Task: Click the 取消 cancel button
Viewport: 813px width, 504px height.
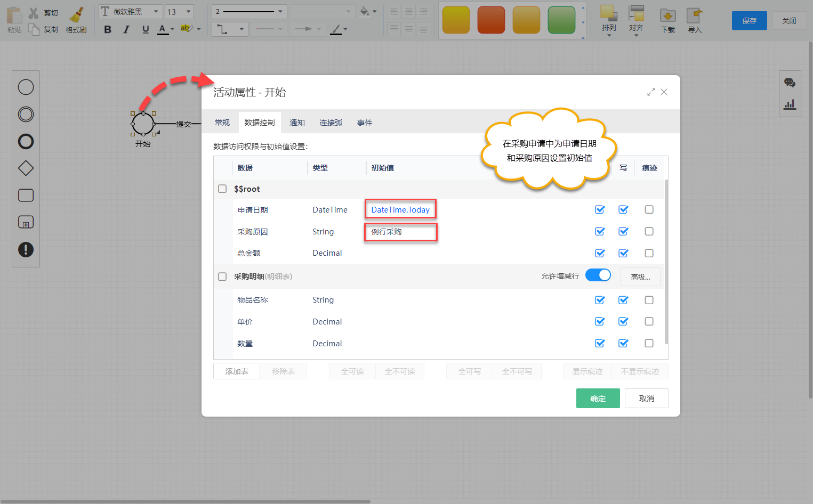Action: pyautogui.click(x=647, y=399)
